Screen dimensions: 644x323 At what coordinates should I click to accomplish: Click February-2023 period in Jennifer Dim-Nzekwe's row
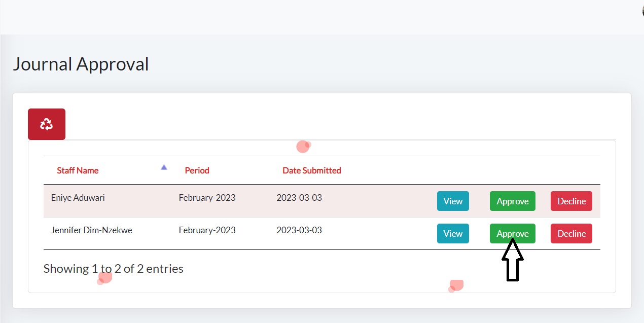click(x=207, y=230)
